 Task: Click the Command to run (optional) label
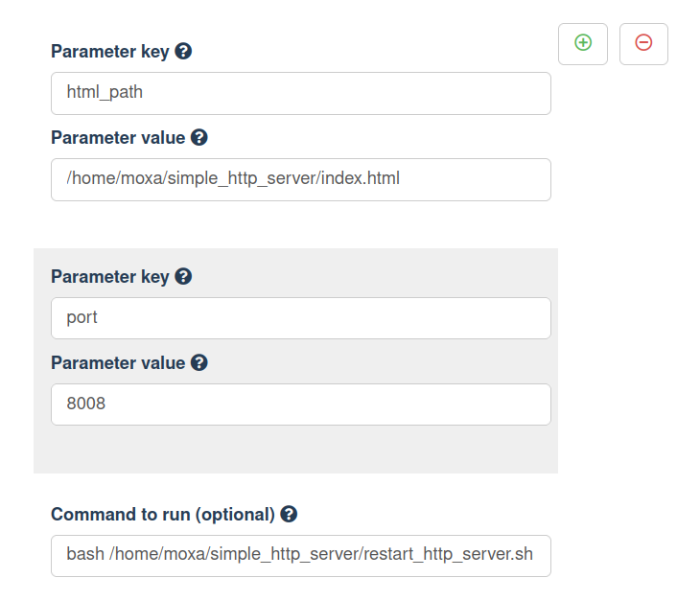click(162, 515)
